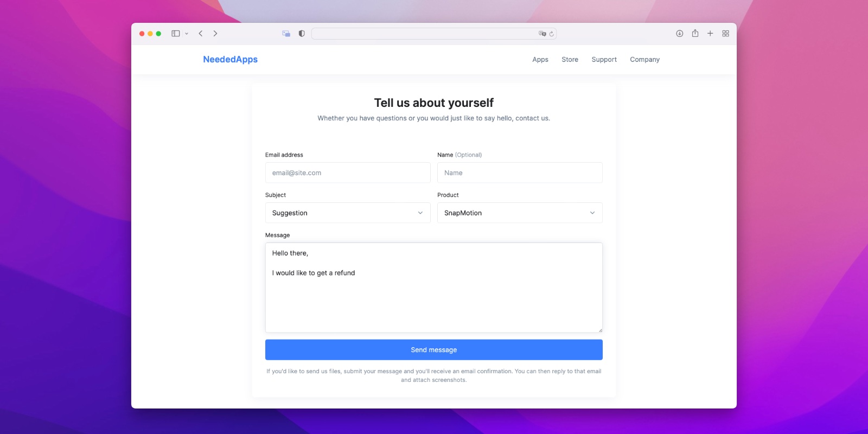868x434 pixels.
Task: Send the message
Action: click(434, 350)
